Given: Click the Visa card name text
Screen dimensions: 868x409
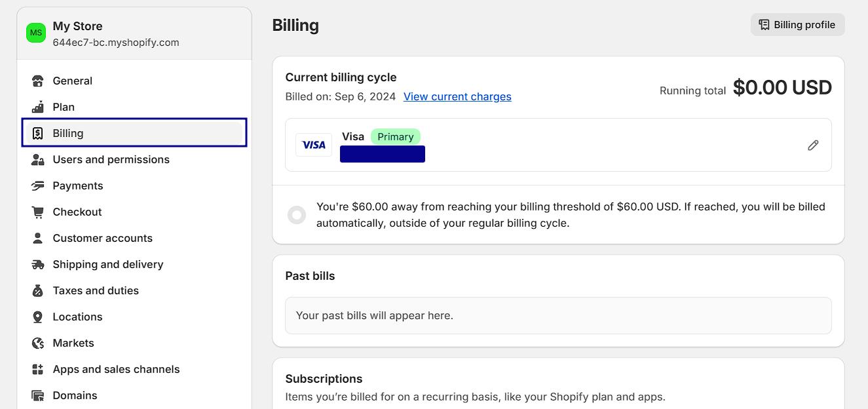Looking at the screenshot, I should 353,136.
